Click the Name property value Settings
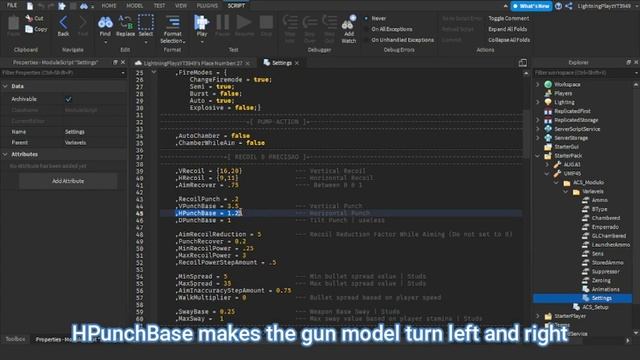 pyautogui.click(x=75, y=132)
